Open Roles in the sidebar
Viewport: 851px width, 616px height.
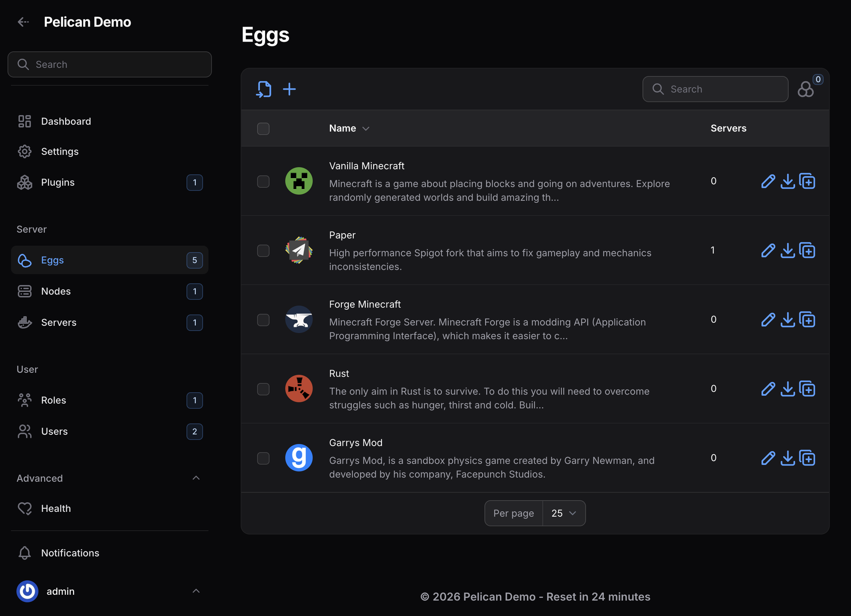109,400
